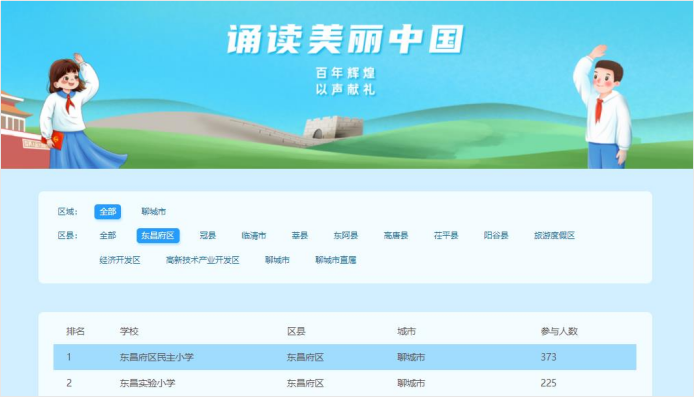Image resolution: width=695 pixels, height=398 pixels.
Task: Choose the 东昌府区 district filter
Action: (x=158, y=235)
